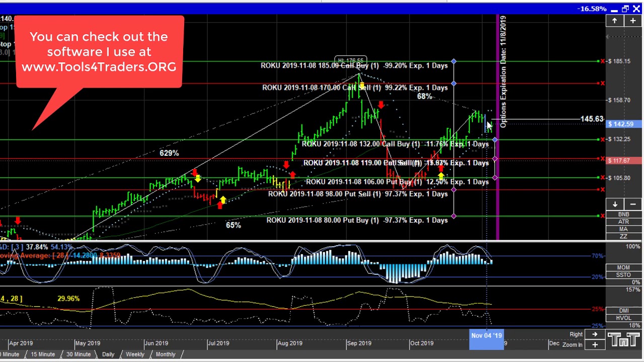644x362 pixels.
Task: Select the diamond handle on 80.00 Put Buy line
Action: (x=454, y=216)
